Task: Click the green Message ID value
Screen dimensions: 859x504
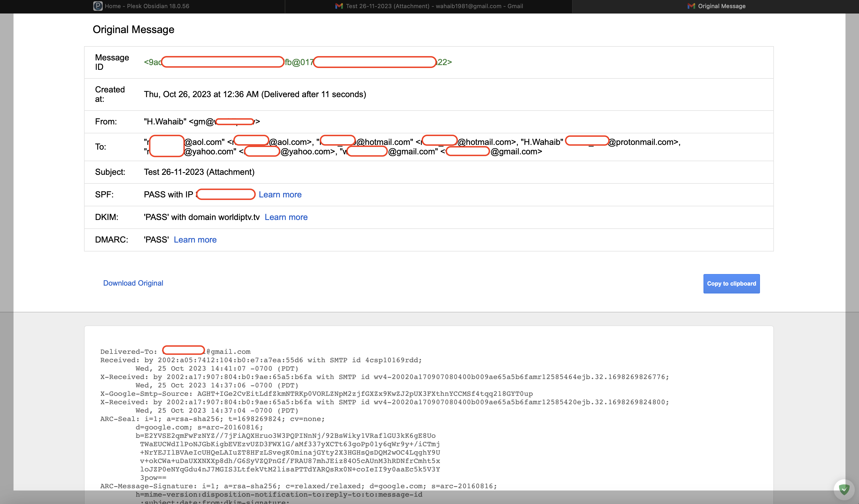Action: [298, 62]
